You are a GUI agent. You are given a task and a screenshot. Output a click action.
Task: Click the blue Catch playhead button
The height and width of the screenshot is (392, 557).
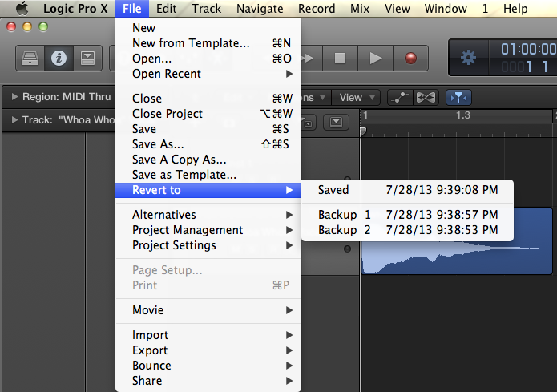tap(458, 97)
